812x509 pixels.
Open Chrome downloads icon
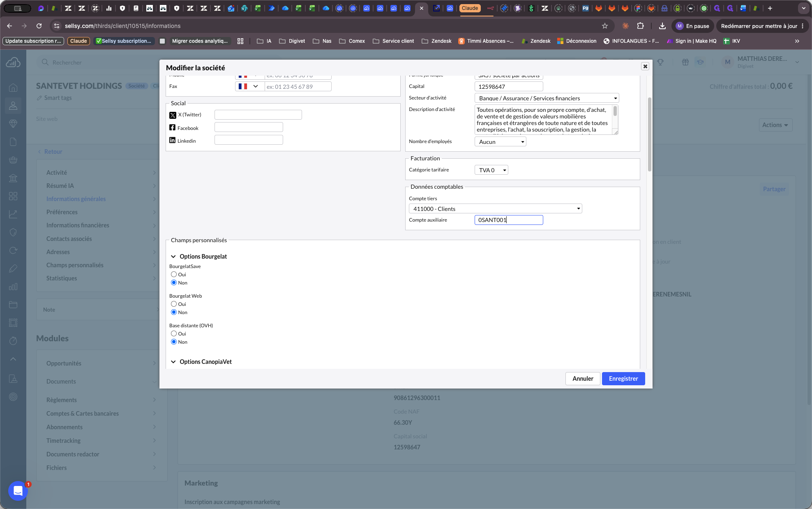tap(662, 26)
